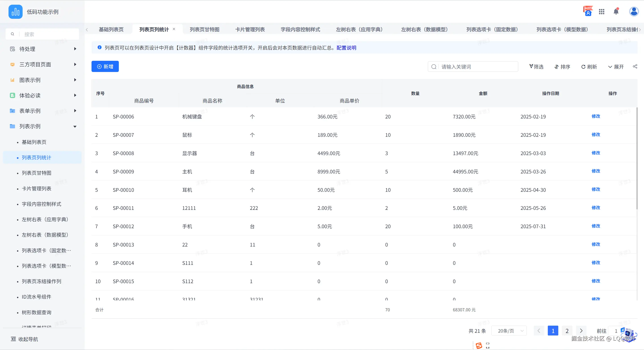Screen dimensions: 644x350
Task: Open the 20条/页 page size dropdown
Action: 509,331
